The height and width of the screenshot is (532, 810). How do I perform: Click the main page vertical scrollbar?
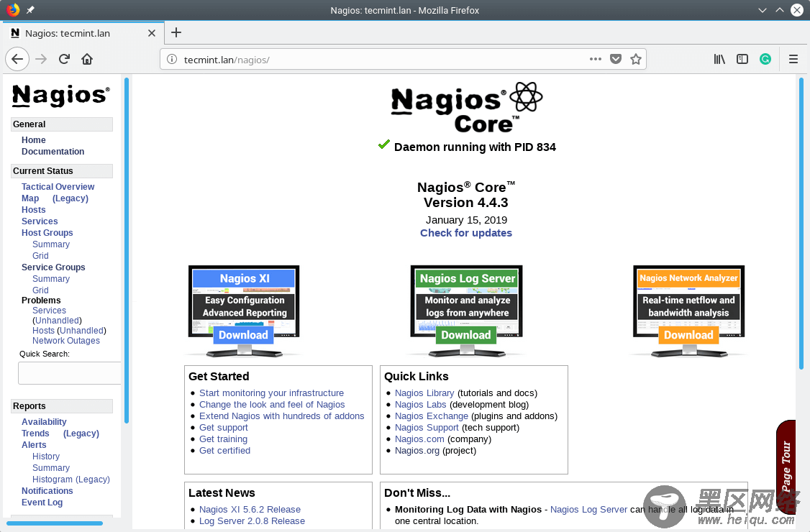coord(801,223)
